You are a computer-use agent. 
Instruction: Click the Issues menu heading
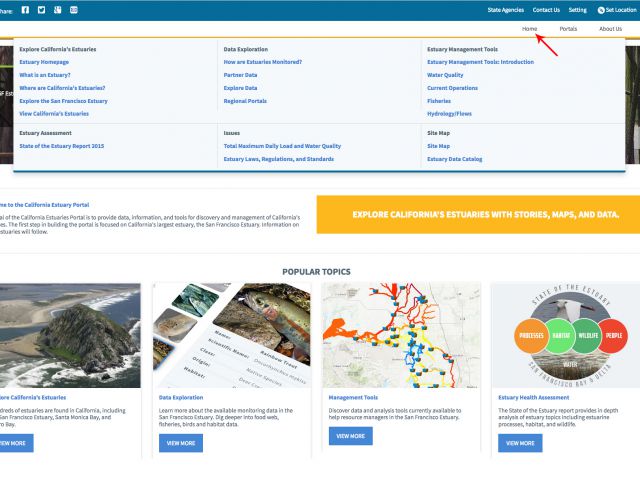pos(231,133)
